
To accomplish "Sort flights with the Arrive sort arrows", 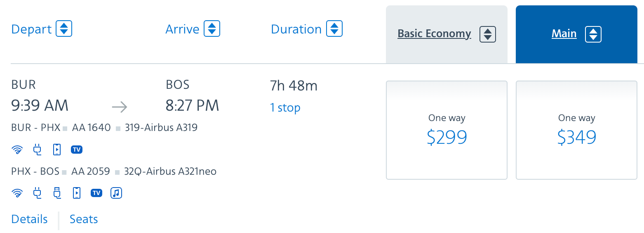I will pos(212,29).
